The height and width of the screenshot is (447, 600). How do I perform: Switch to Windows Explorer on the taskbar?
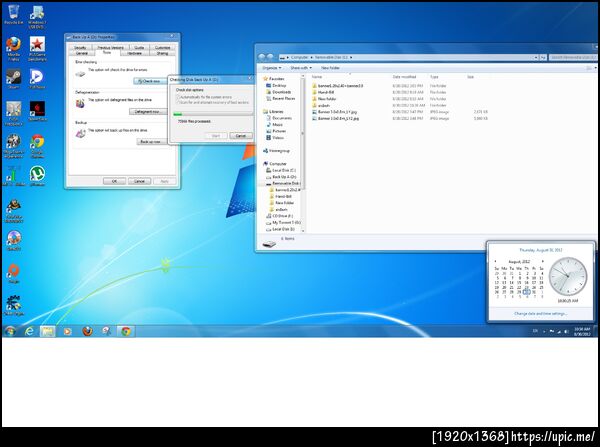(48, 331)
